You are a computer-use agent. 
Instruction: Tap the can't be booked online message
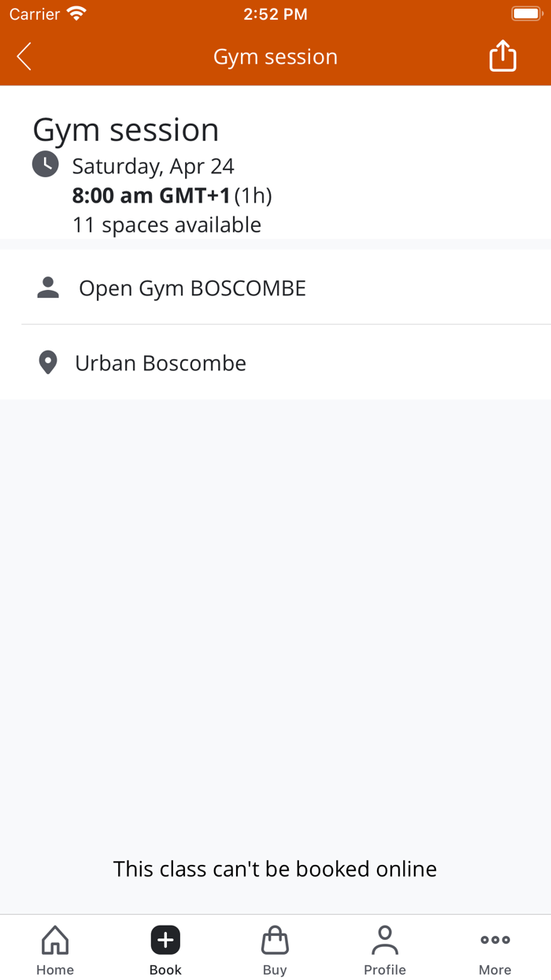(x=275, y=869)
